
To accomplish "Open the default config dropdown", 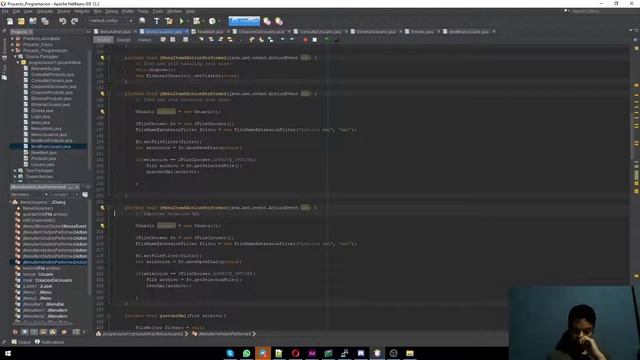I will pos(111,21).
